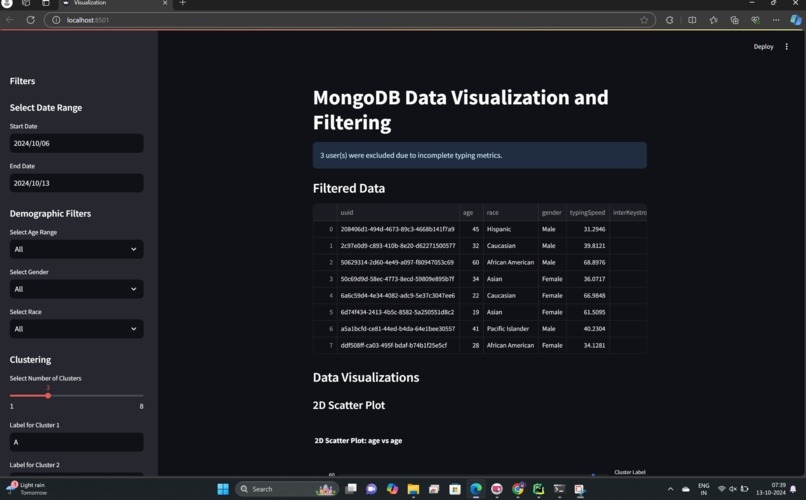Select the uuid cell starting ddf508ff
Viewport: 806px width, 500px height.
398,345
